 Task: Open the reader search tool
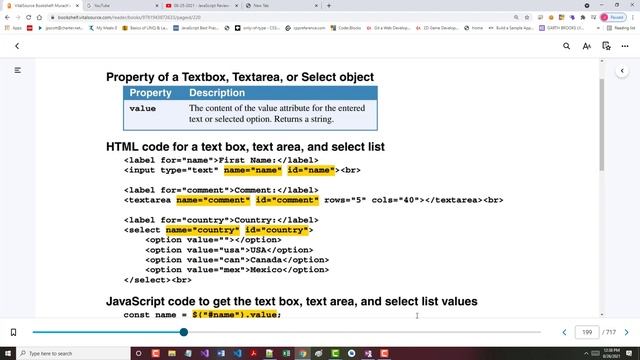(567, 46)
